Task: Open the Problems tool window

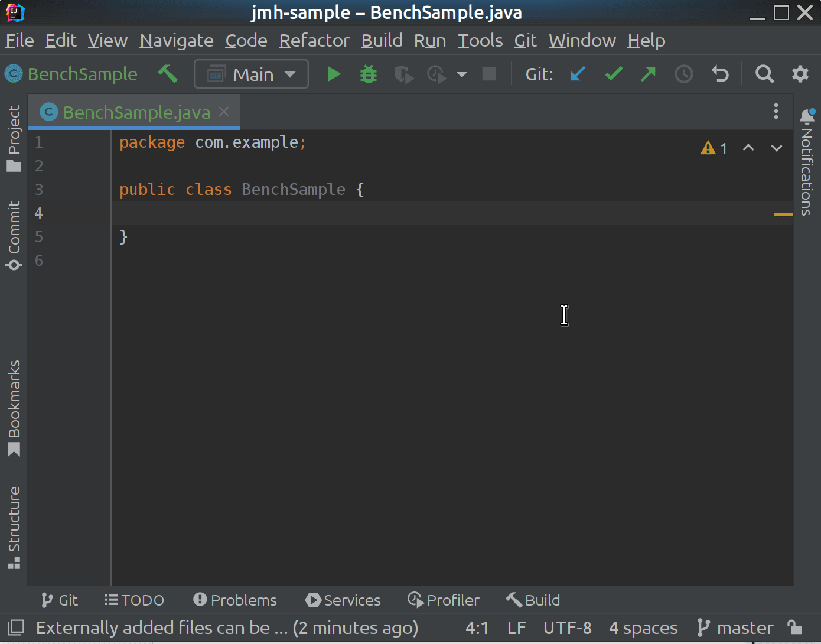Action: 234,600
